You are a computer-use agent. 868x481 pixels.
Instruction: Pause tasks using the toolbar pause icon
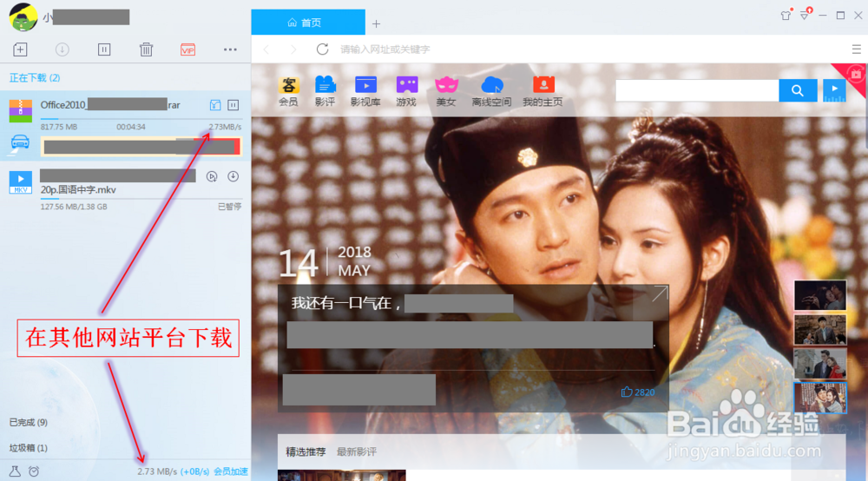click(104, 49)
